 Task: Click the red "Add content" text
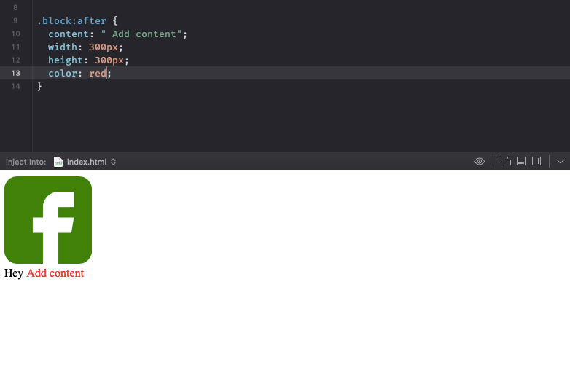[55, 273]
